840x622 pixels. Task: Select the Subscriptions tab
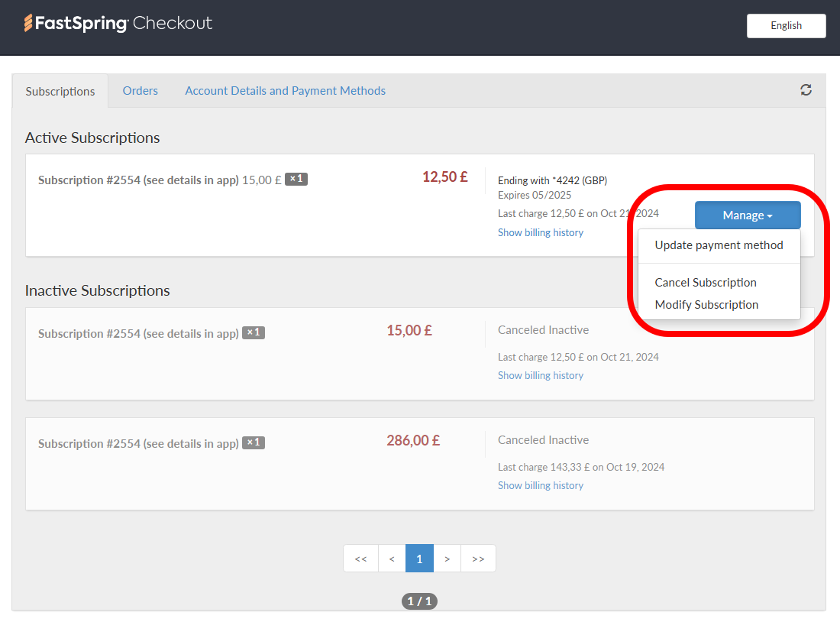coord(60,90)
